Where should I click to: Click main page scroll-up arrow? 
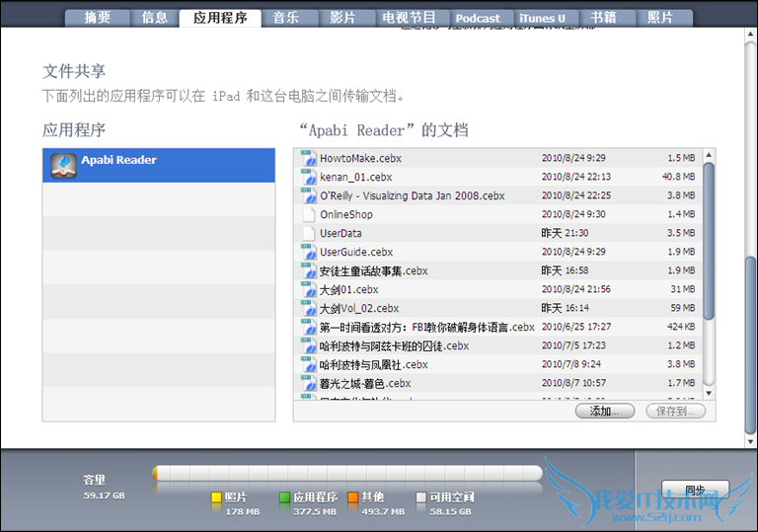coord(750,35)
